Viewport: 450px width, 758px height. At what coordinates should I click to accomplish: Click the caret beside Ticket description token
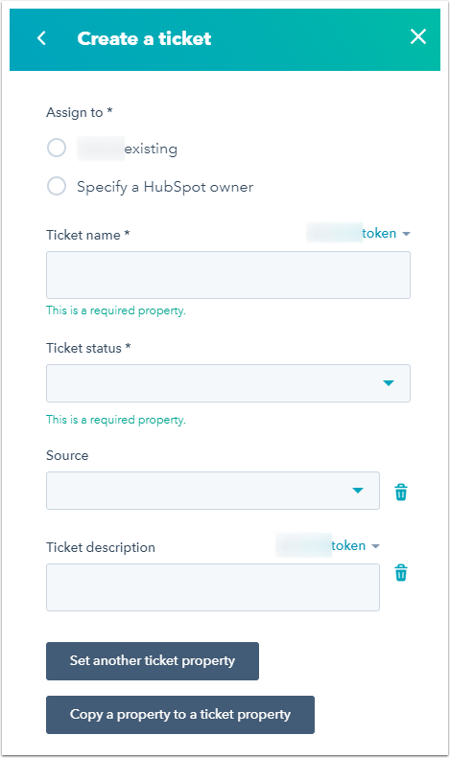376,546
